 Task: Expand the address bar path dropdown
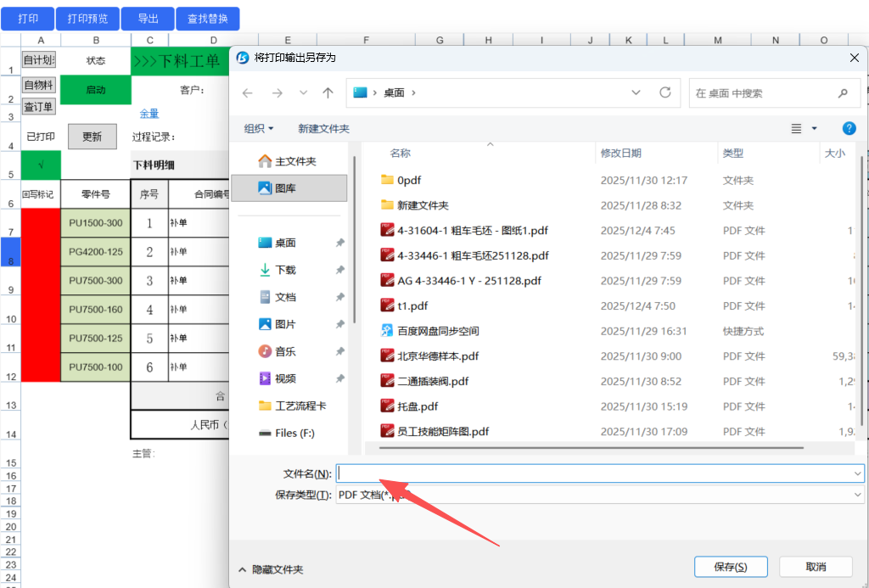point(636,92)
